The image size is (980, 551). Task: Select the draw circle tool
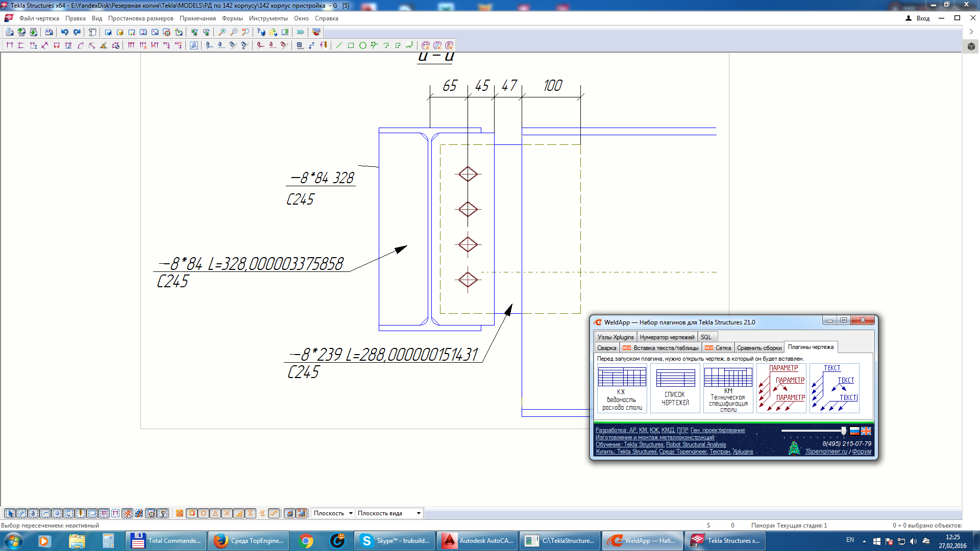point(362,45)
